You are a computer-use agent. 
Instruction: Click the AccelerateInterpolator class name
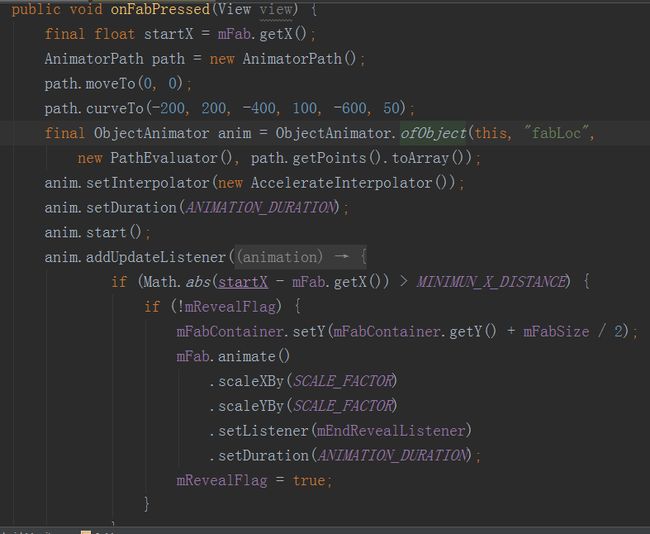tap(342, 183)
